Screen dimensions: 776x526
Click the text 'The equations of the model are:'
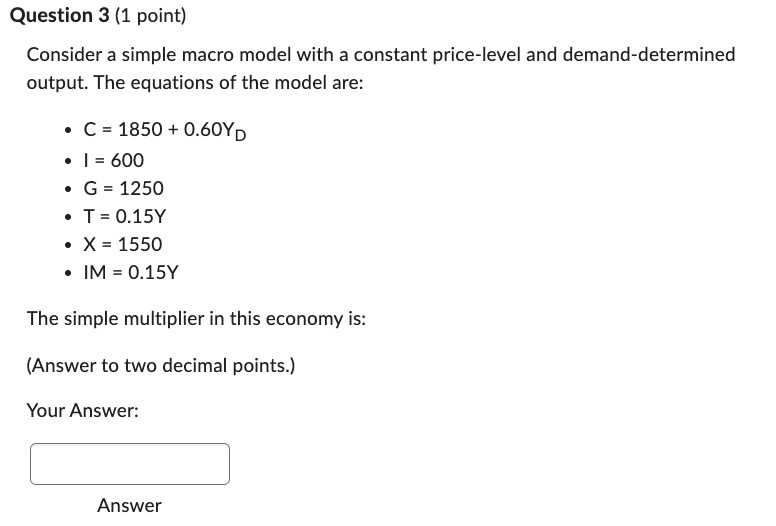click(228, 82)
